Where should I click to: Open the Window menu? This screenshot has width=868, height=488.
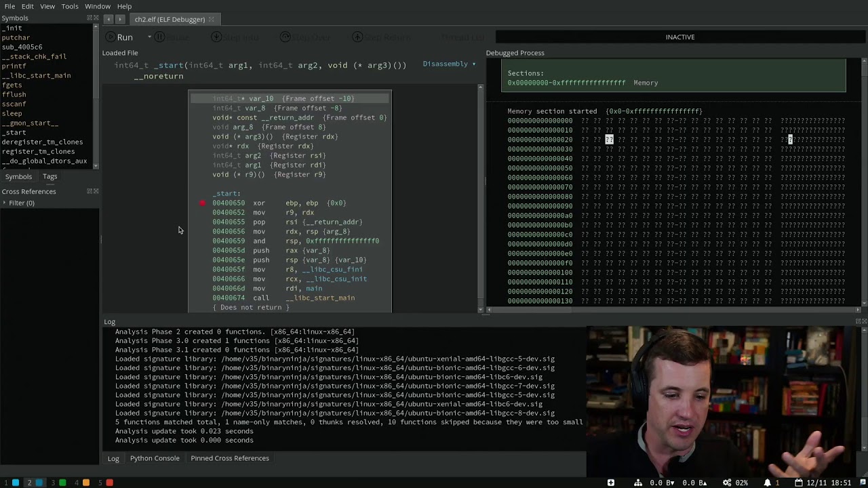coord(98,6)
